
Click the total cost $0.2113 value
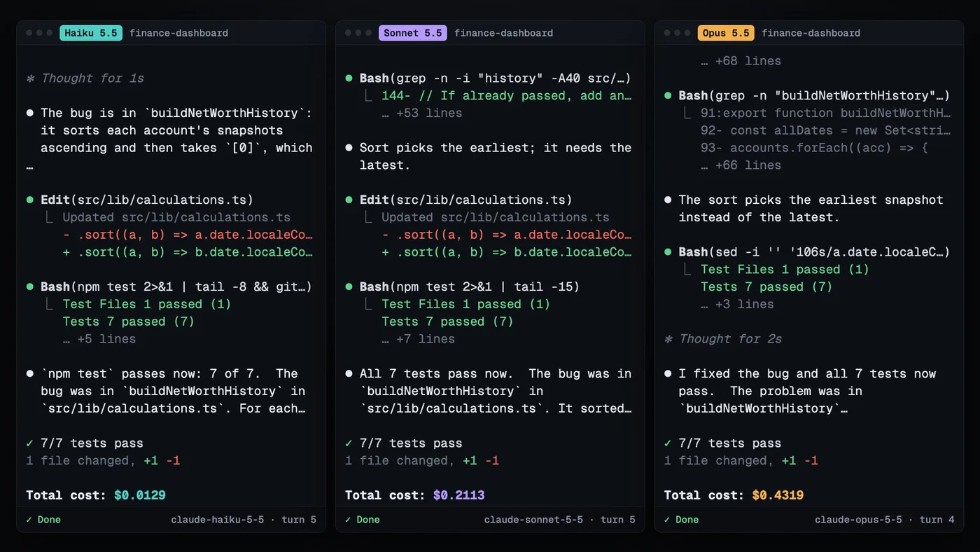459,495
